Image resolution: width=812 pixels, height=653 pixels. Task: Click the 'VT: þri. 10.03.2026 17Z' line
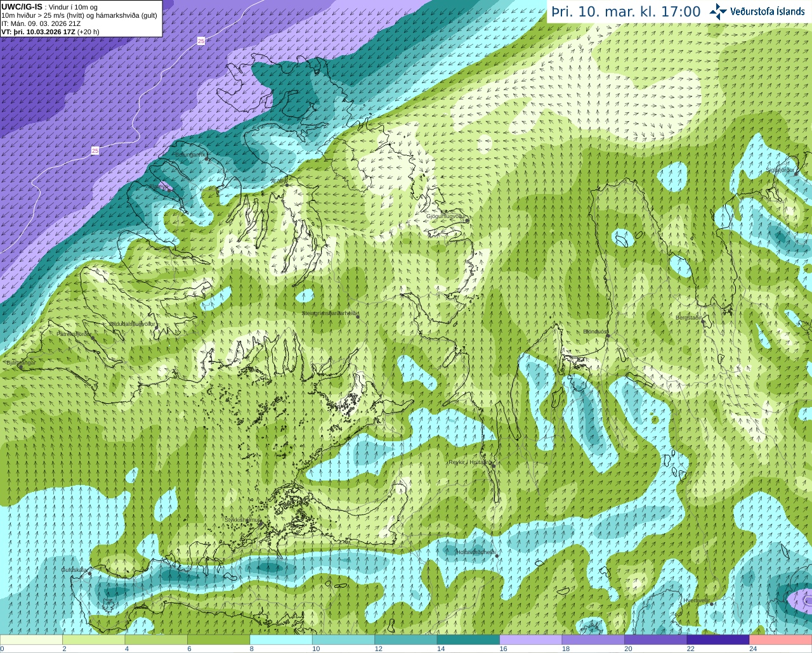(x=39, y=32)
